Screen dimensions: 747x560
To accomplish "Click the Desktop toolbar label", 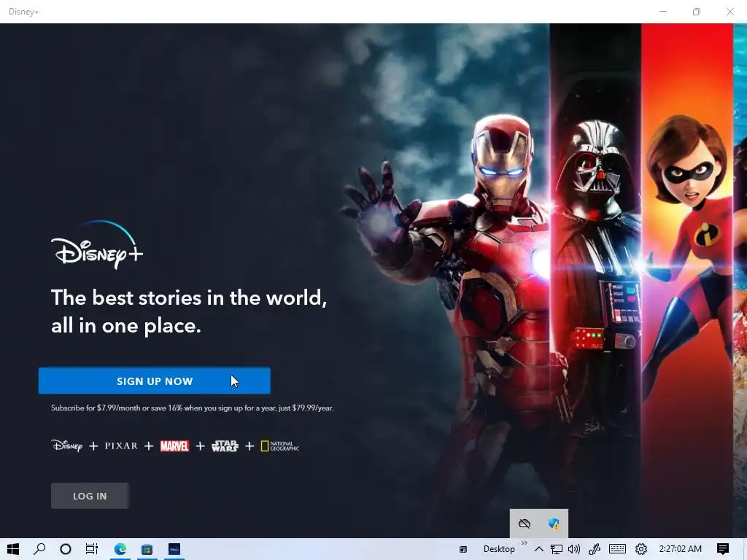I will pos(499,549).
